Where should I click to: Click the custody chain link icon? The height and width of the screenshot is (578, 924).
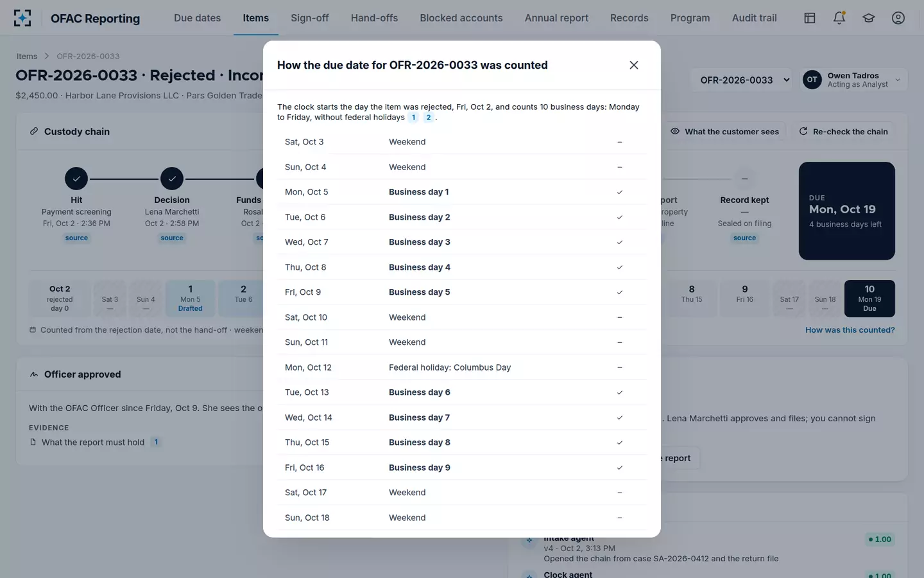click(x=34, y=132)
